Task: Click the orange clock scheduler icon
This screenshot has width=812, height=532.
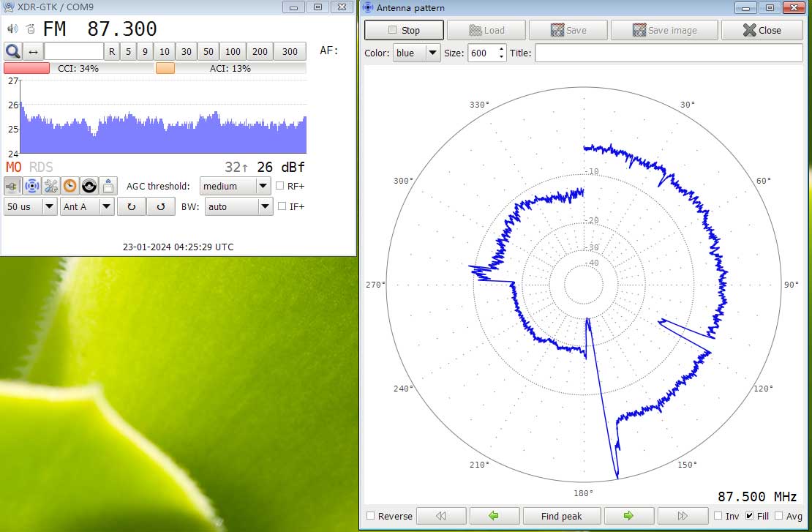Action: point(70,186)
